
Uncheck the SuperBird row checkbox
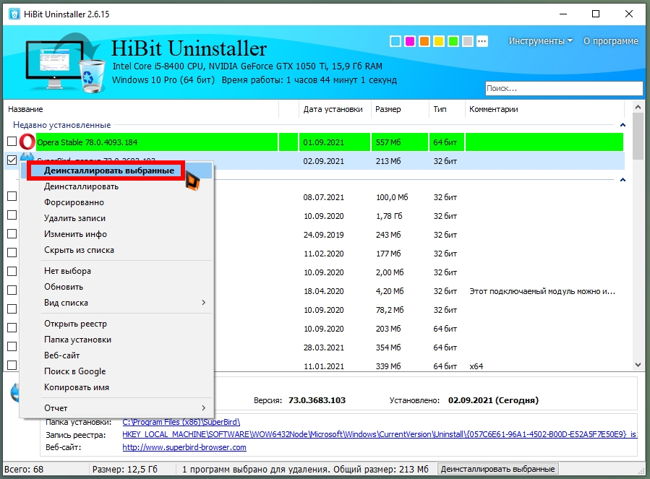click(12, 160)
